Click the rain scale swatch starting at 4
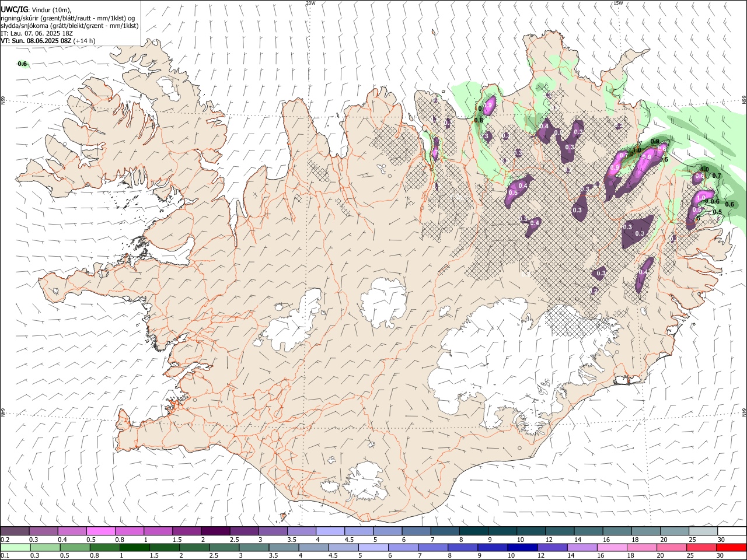The width and height of the screenshot is (747, 560). click(313, 548)
